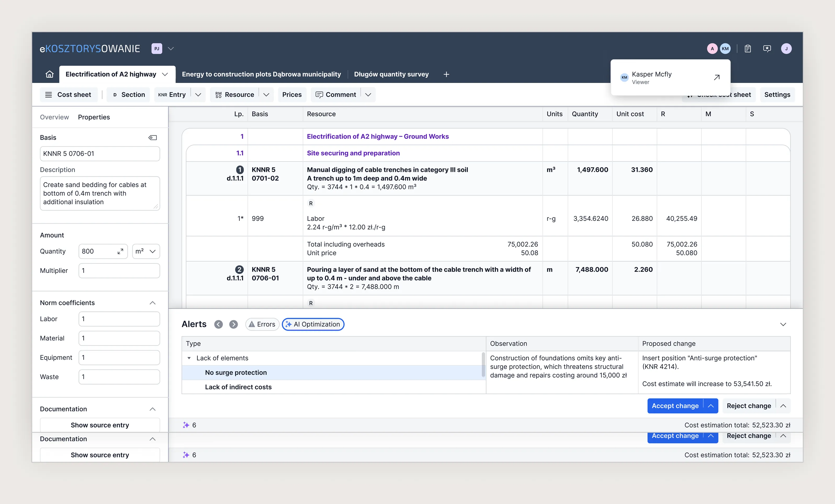Open the feedback star chat icon

pyautogui.click(x=767, y=49)
